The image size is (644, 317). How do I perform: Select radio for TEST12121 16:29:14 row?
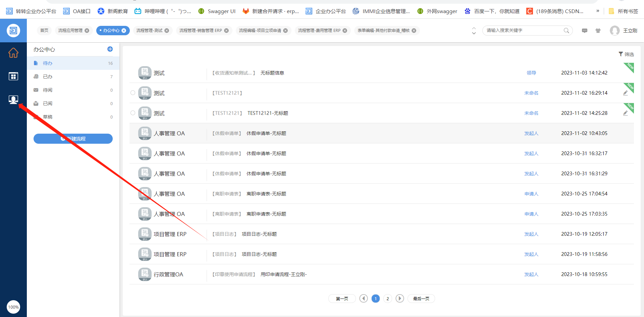pos(133,93)
